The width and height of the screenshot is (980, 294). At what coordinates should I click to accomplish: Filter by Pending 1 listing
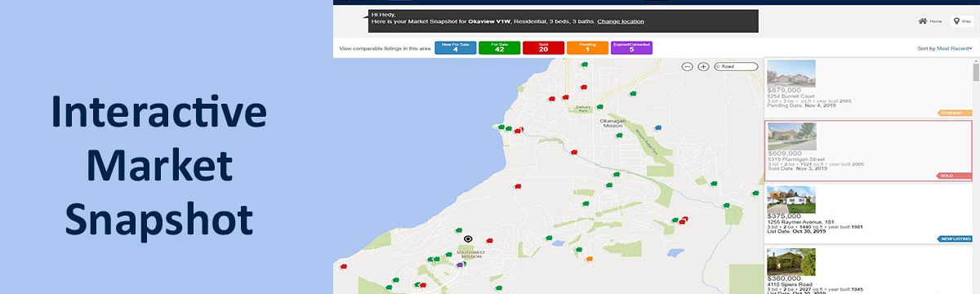[588, 47]
